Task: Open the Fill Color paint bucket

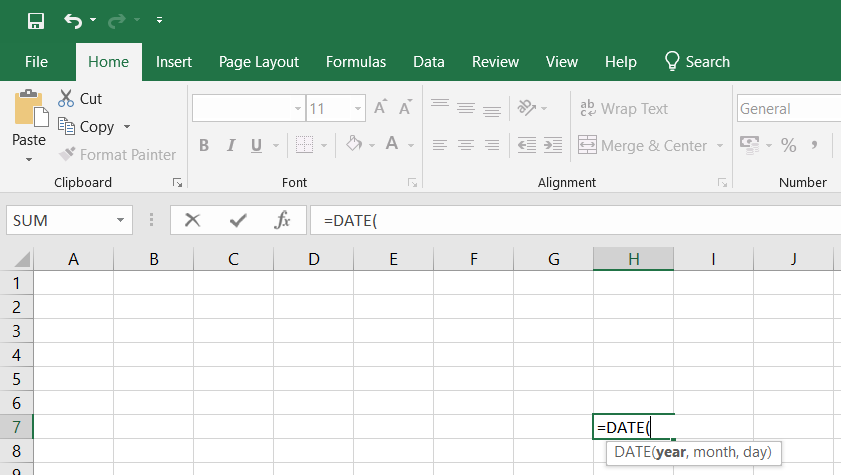Action: (x=353, y=146)
